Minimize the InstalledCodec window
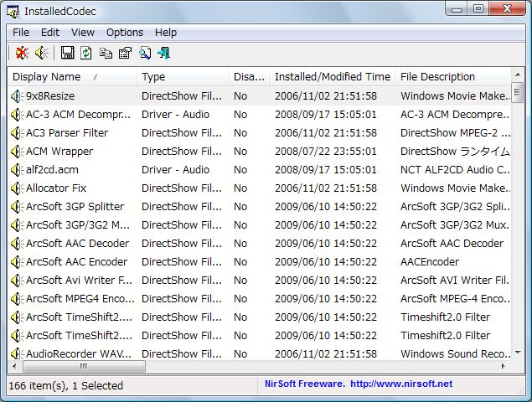Screen dimensions: 532x402 click(457, 9)
